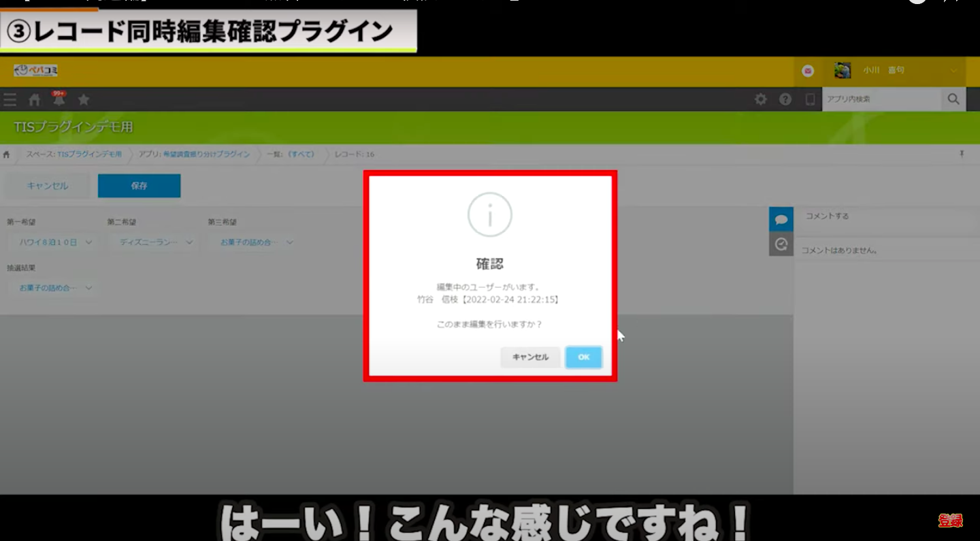The height and width of the screenshot is (541, 980).
Task: Open the envelope message icon in header
Action: pyautogui.click(x=807, y=70)
